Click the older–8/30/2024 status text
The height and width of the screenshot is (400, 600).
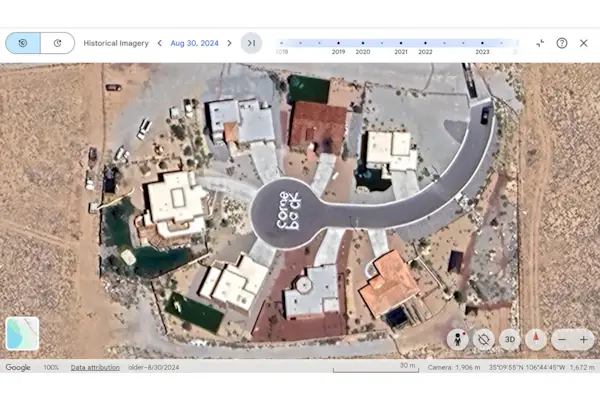click(x=153, y=367)
